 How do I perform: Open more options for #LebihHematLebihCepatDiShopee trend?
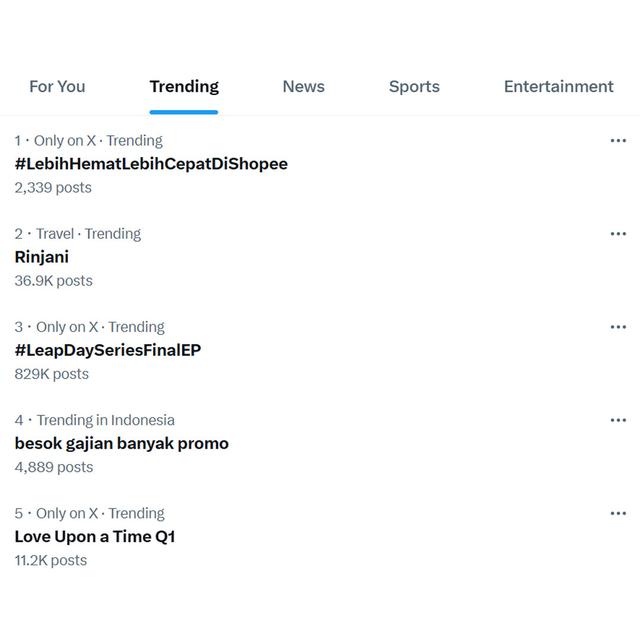coord(618,141)
